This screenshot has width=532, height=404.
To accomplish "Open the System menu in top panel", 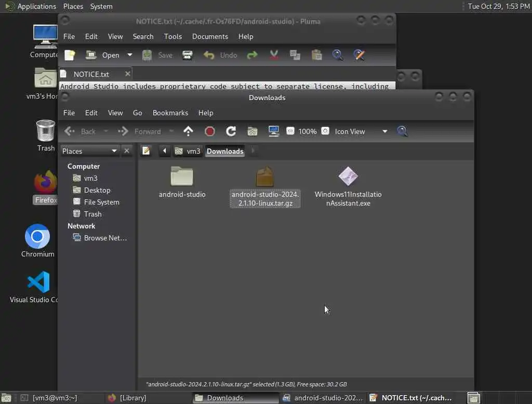I will 101,6.
